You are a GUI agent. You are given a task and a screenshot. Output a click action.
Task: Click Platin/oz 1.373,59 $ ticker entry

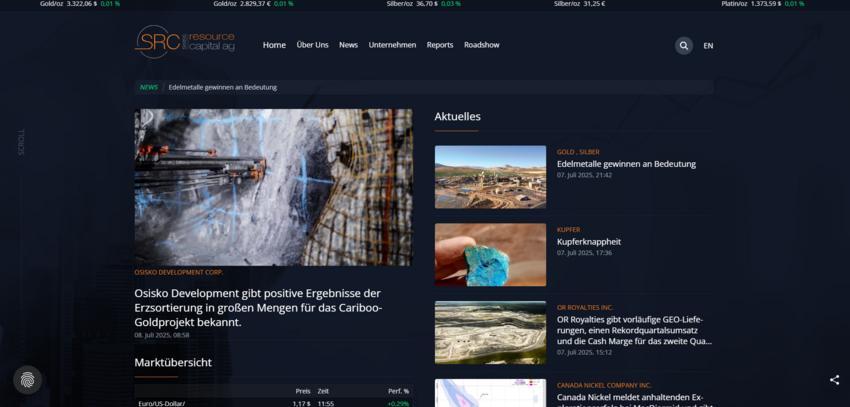[x=763, y=4]
